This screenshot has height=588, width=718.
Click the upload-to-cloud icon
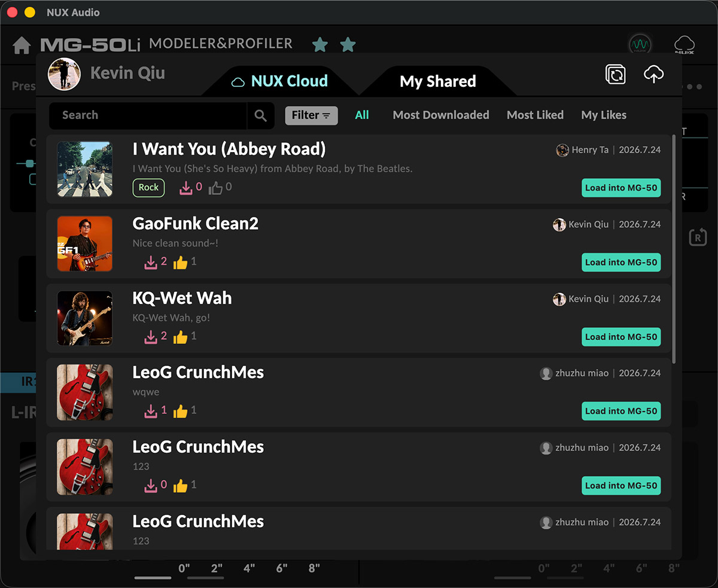654,74
